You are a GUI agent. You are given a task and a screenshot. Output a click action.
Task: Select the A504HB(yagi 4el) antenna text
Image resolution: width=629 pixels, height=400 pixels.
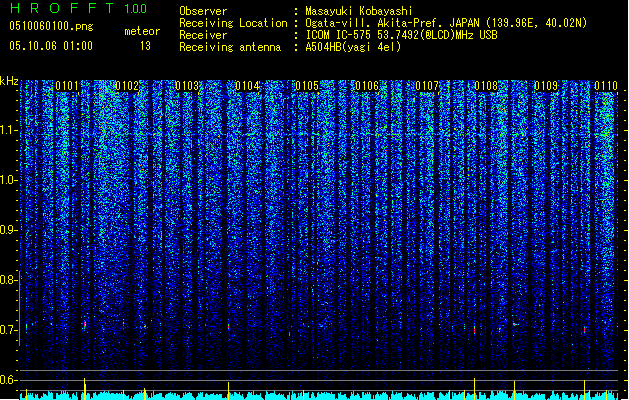click(353, 47)
